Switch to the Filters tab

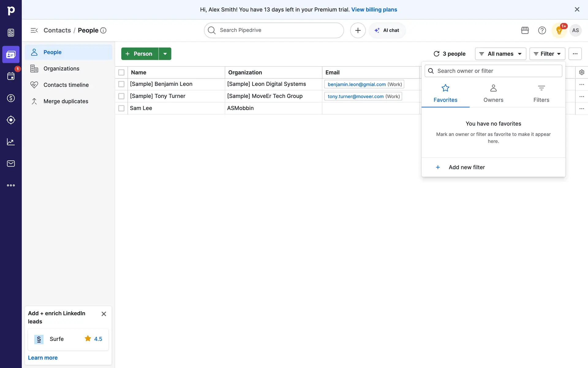(541, 94)
